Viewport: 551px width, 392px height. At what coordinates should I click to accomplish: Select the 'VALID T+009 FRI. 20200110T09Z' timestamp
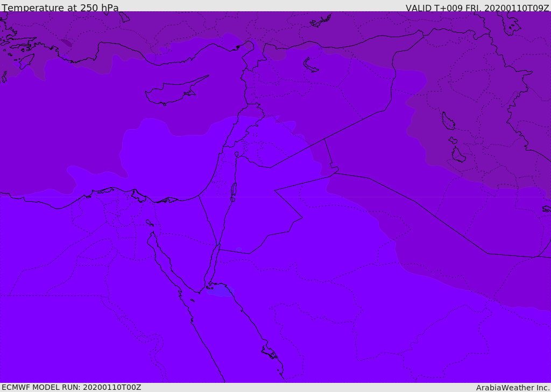coord(477,8)
